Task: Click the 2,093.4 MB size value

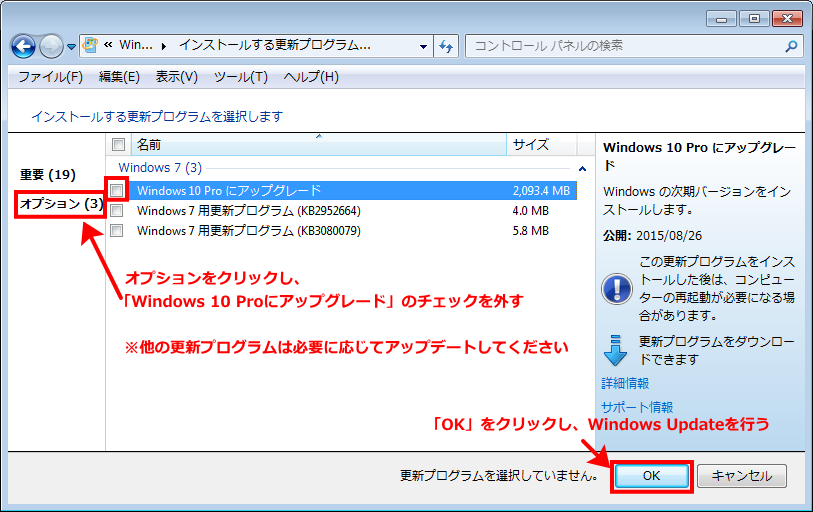Action: click(541, 191)
